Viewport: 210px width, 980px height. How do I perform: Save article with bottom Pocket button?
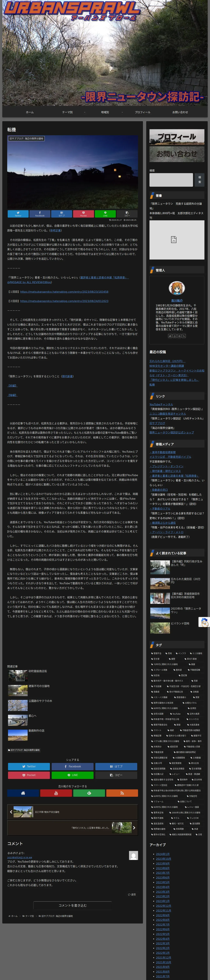coord(29,775)
